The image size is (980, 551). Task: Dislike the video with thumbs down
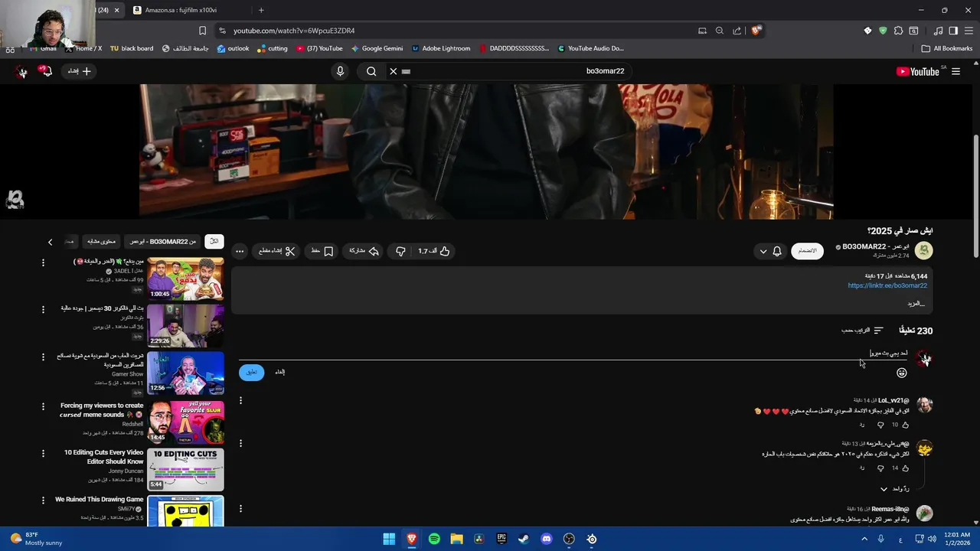coord(400,251)
